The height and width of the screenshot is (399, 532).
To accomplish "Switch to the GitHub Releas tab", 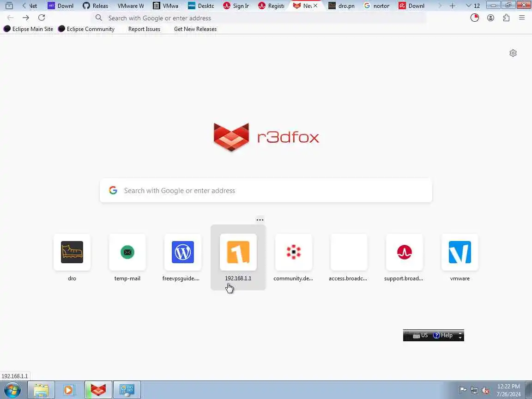I will click(96, 6).
